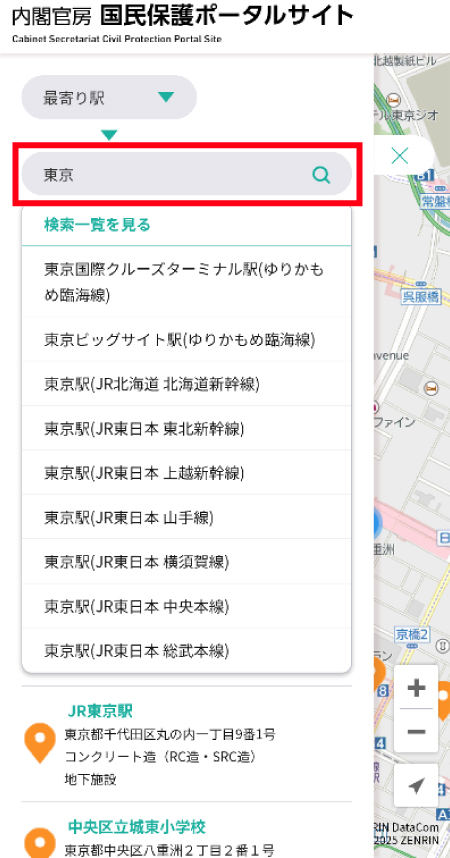Image resolution: width=450 pixels, height=858 pixels.
Task: Click the current location arrow button
Action: coord(416,786)
